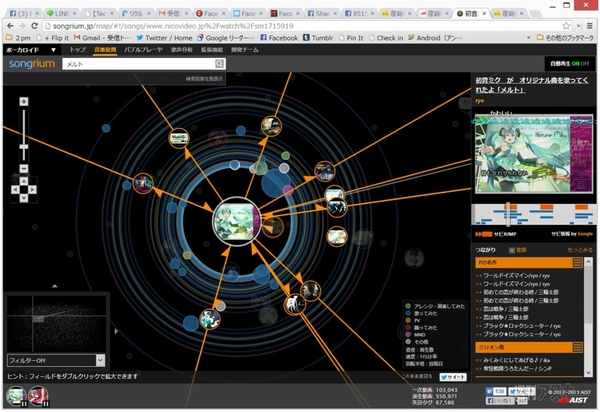This screenshot has height=412, width=600.
Task: Toggle 歌ってみた legend filter dot
Action: click(x=408, y=313)
